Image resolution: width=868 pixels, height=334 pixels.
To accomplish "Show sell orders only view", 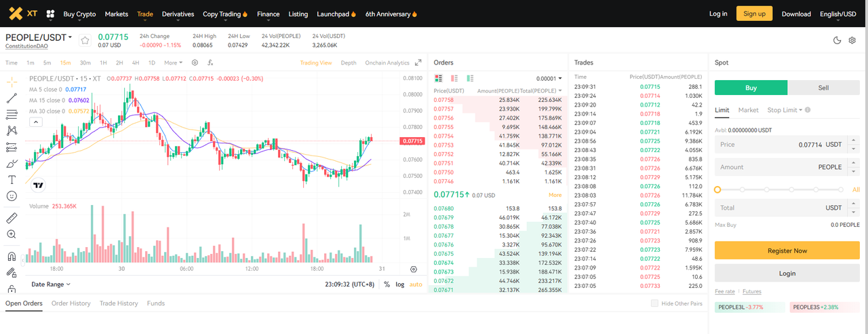I will (454, 79).
